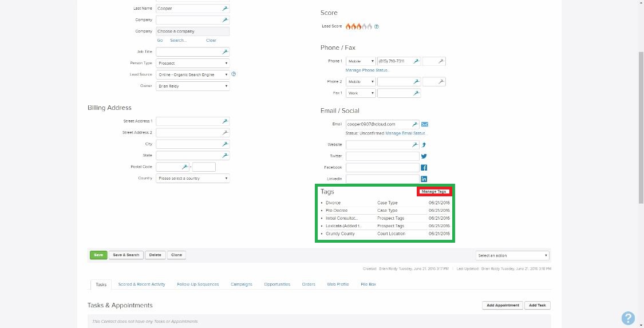
Task: Open the round help chat bubble icon
Action: coord(628,318)
